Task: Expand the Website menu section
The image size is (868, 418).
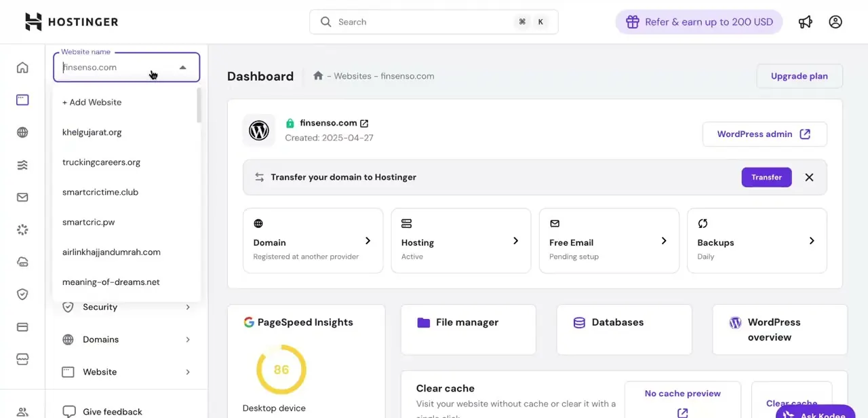Action: pyautogui.click(x=126, y=372)
